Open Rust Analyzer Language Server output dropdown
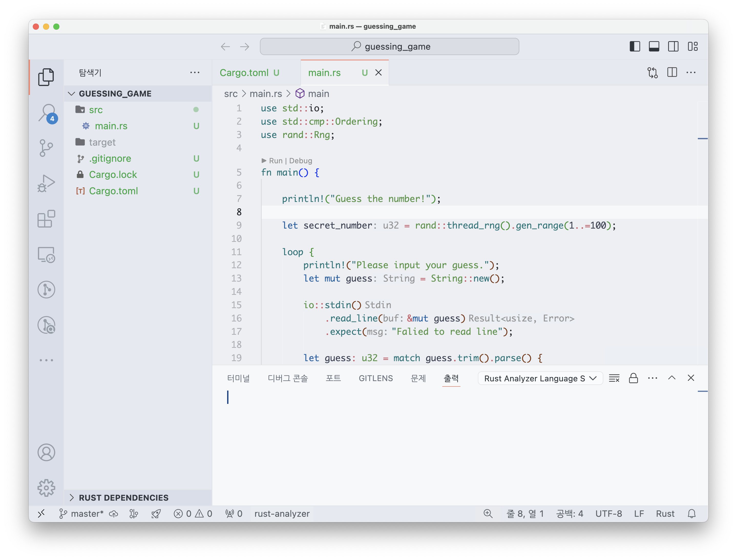 [540, 378]
